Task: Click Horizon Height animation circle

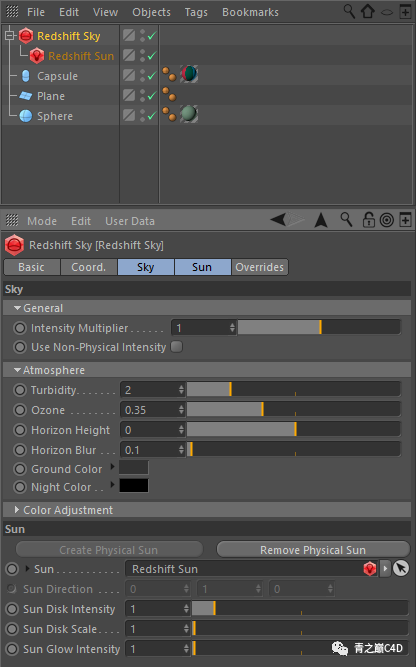Action: [x=20, y=430]
